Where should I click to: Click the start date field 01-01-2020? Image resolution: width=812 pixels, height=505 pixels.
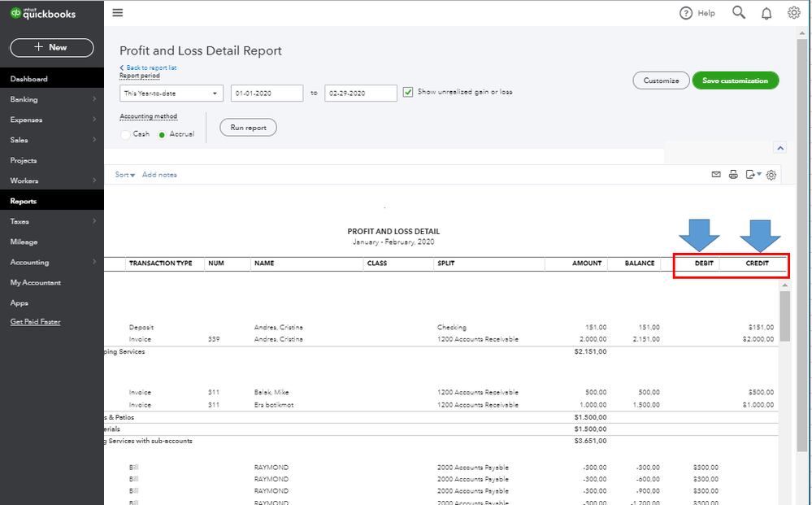click(267, 94)
